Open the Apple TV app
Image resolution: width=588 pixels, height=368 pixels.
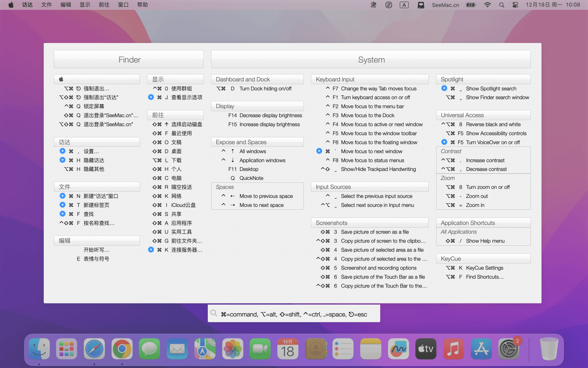click(425, 349)
